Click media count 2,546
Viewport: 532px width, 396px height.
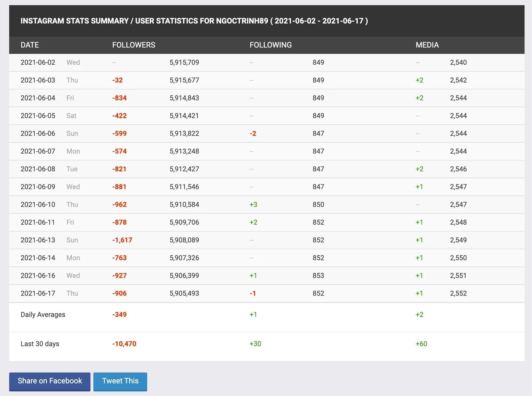click(458, 169)
